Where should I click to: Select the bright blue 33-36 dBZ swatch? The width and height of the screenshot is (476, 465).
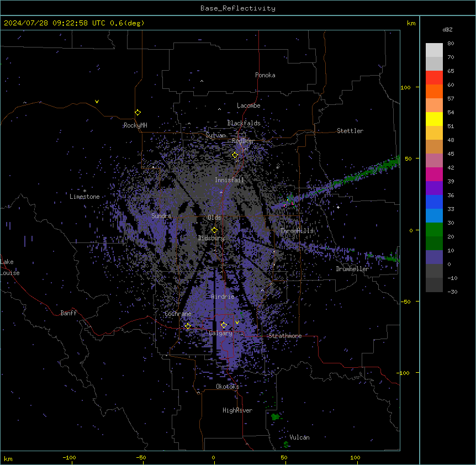[x=434, y=202]
